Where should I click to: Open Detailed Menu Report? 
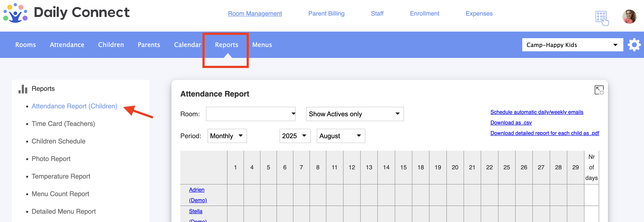pyautogui.click(x=64, y=211)
